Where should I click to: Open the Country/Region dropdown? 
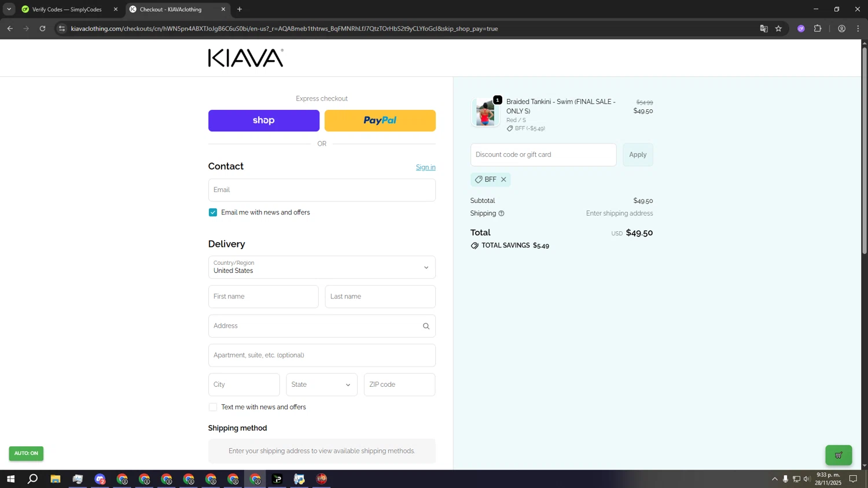[322, 267]
